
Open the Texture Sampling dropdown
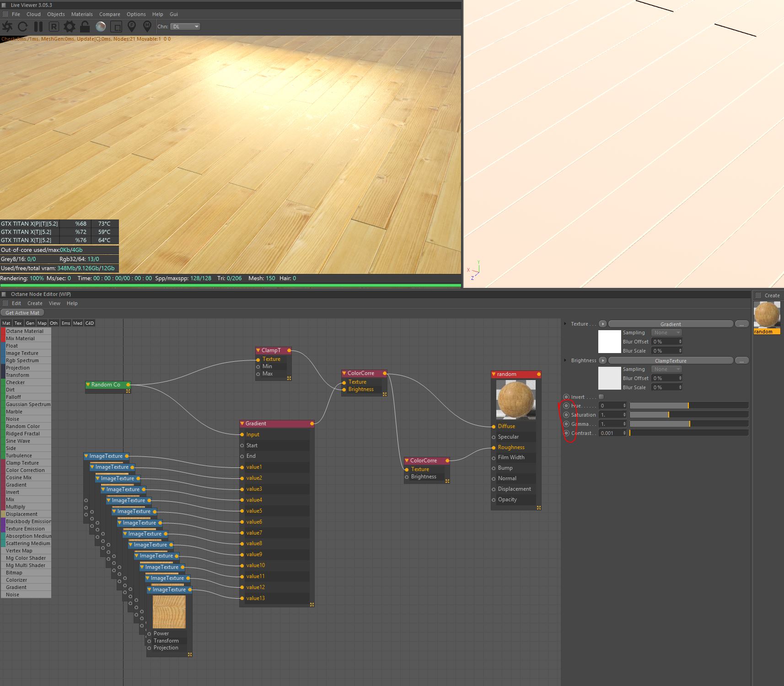(x=666, y=332)
